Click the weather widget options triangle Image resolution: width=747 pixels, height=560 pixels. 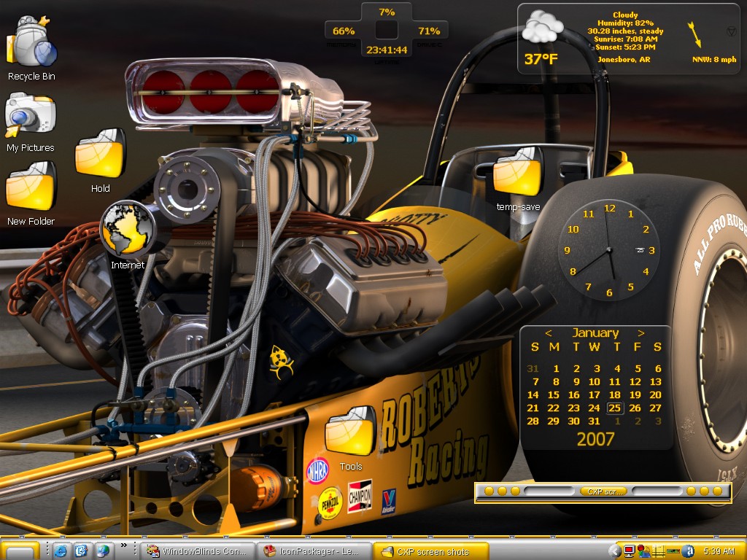point(731,31)
